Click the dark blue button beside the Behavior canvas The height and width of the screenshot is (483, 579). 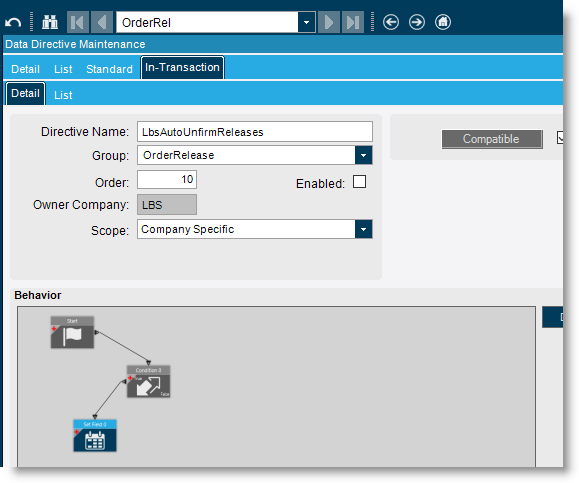coord(553,317)
